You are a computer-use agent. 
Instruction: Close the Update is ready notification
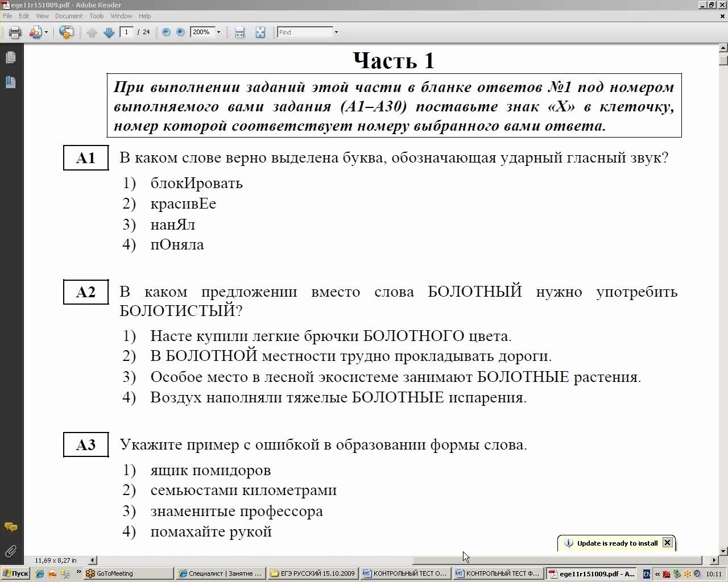point(668,543)
